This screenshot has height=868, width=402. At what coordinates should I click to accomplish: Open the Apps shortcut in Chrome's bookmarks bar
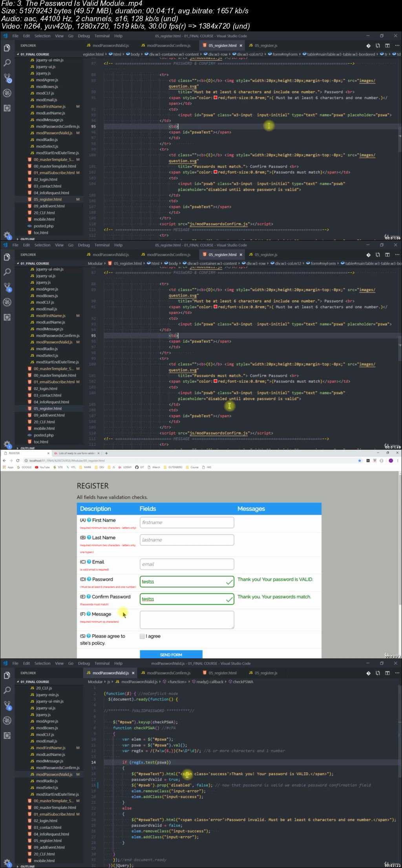coord(8,467)
